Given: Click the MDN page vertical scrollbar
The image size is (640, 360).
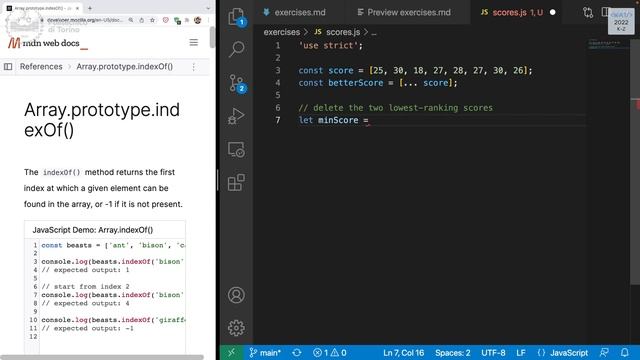Looking at the screenshot, I should 212,38.
